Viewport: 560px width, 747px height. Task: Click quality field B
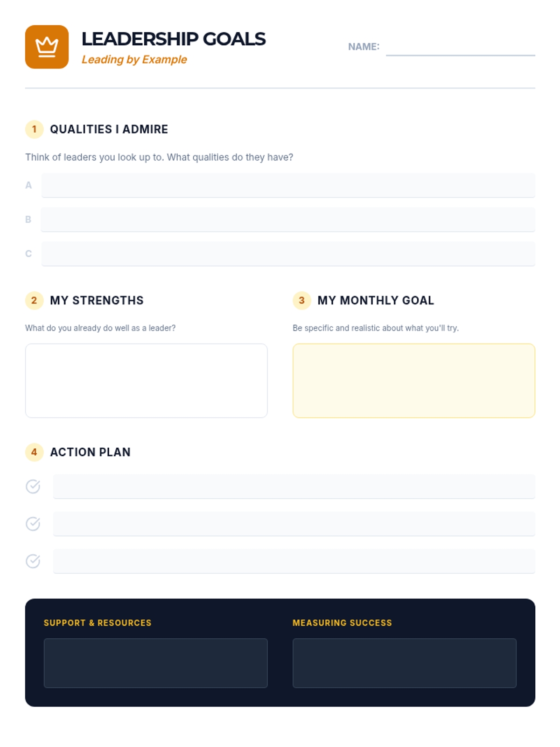[288, 219]
